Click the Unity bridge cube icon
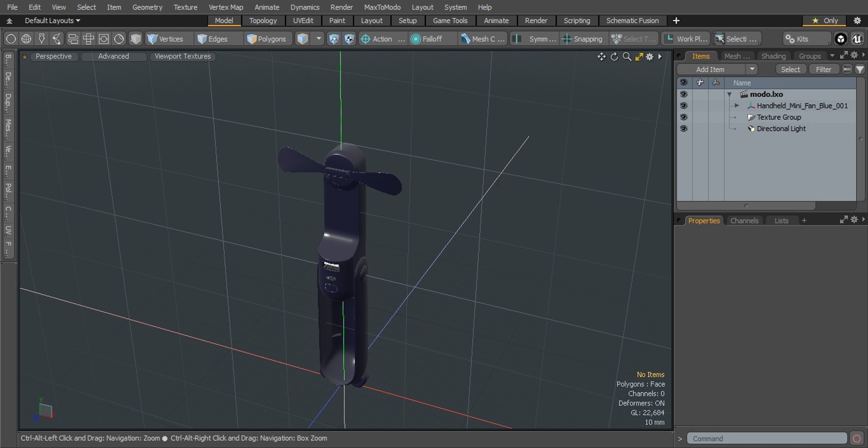Screen dimensions: 868x448 [840, 39]
